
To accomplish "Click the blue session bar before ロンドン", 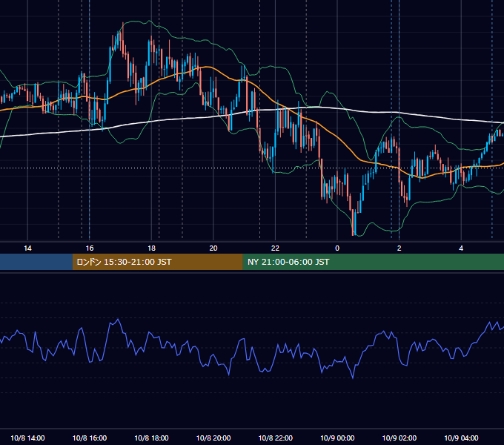I will click(36, 262).
